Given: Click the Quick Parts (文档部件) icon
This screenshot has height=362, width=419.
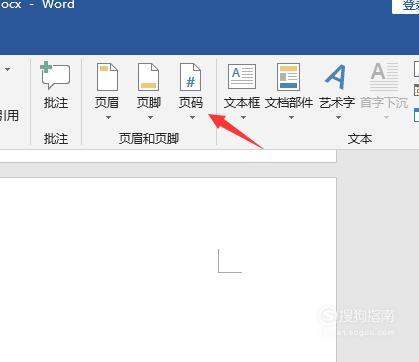Looking at the screenshot, I should coord(288,77).
